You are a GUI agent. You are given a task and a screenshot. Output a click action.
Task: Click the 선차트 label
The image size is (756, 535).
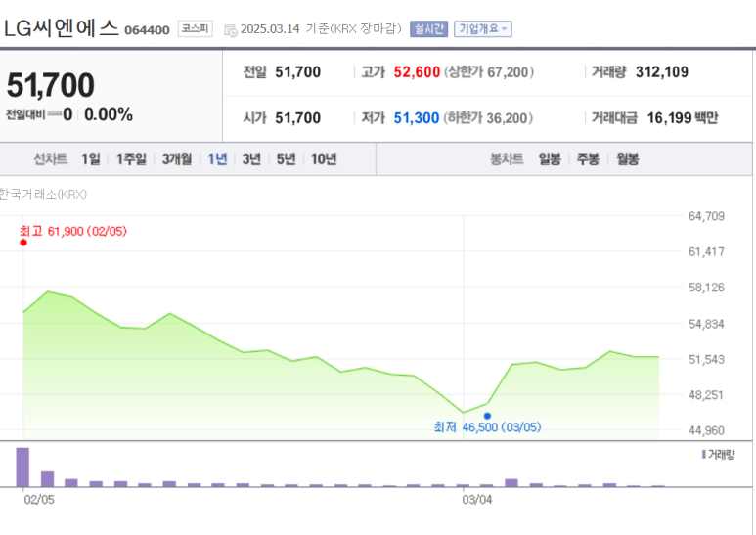(50, 159)
